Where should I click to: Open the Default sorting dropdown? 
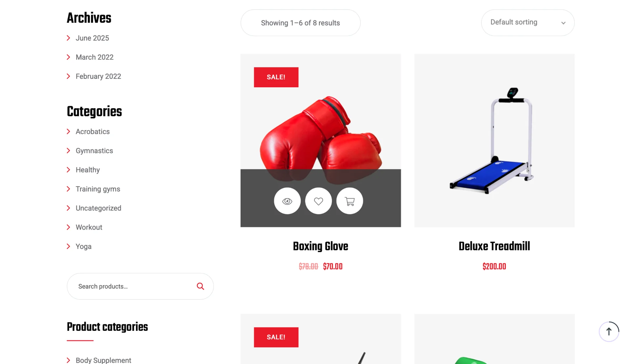(528, 23)
